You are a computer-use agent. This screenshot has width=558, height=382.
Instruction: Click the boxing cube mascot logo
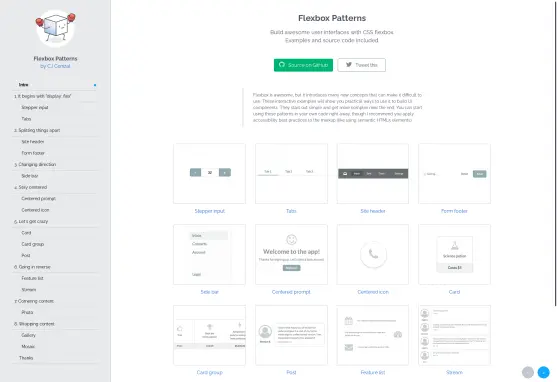pos(56,28)
